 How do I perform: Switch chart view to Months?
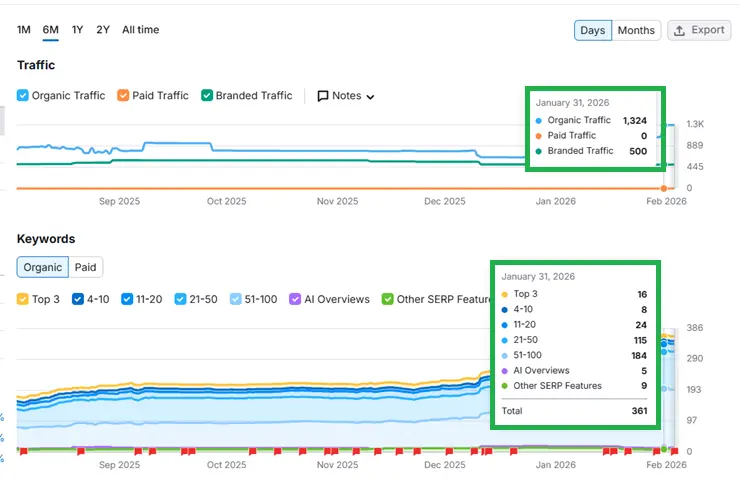pos(636,30)
